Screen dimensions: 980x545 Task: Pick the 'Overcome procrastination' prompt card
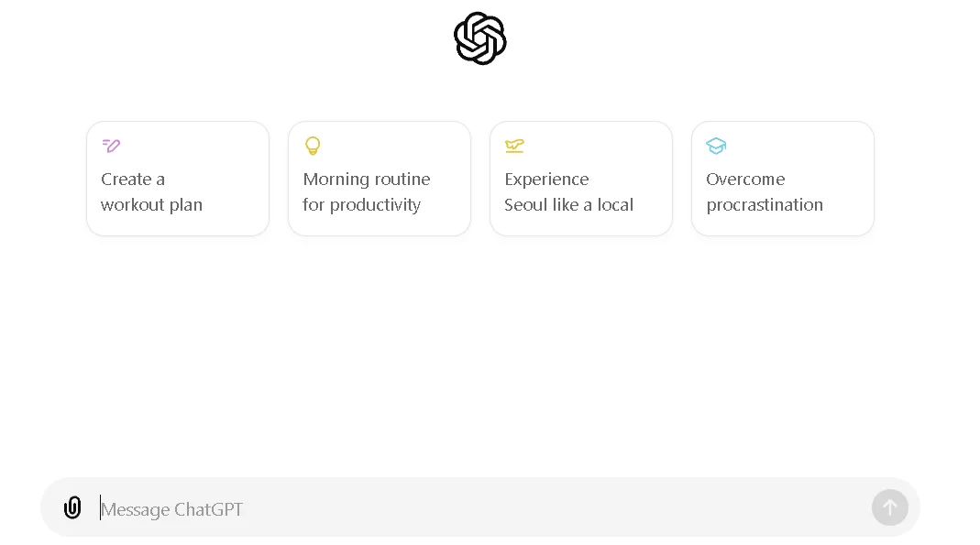pyautogui.click(x=783, y=179)
